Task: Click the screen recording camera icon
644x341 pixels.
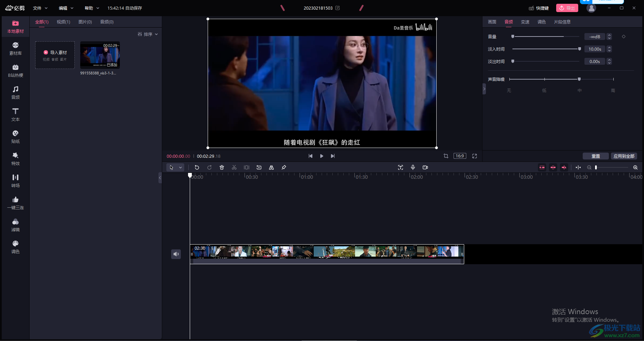Action: [425, 167]
